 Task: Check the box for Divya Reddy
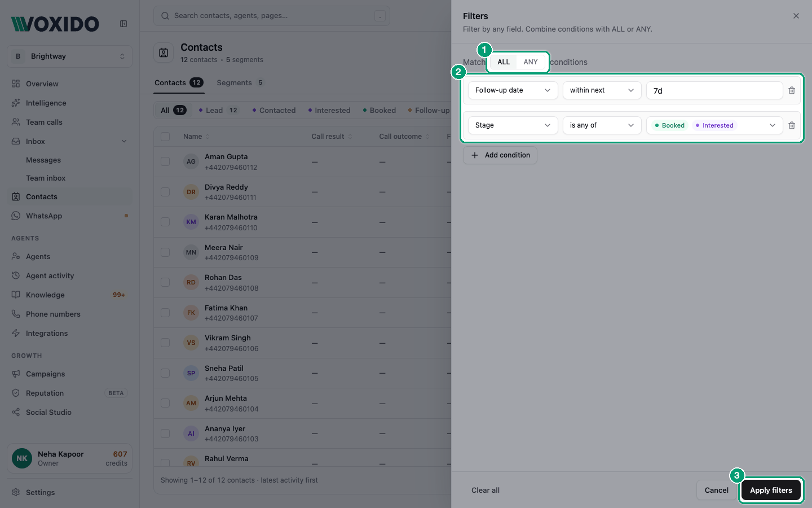click(x=165, y=192)
